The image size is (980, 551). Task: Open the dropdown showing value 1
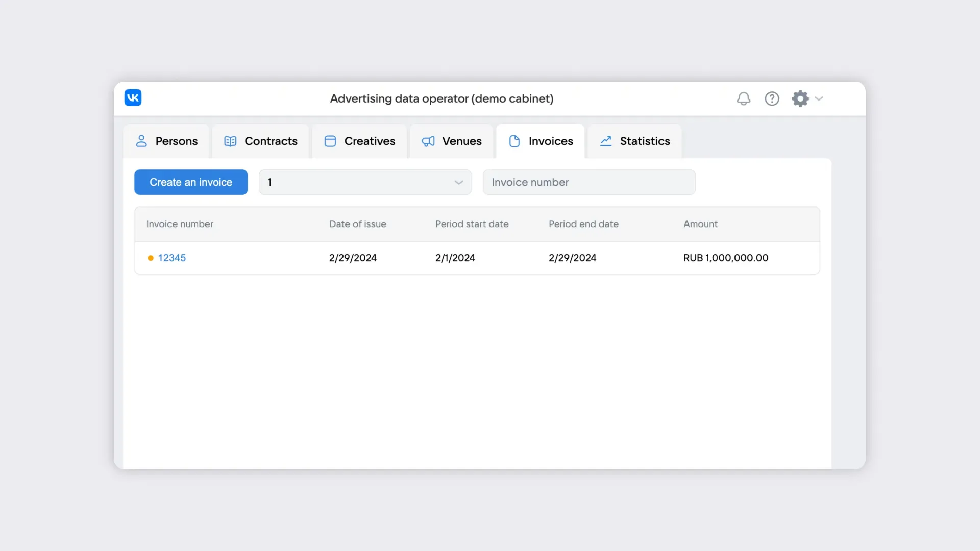pos(357,182)
